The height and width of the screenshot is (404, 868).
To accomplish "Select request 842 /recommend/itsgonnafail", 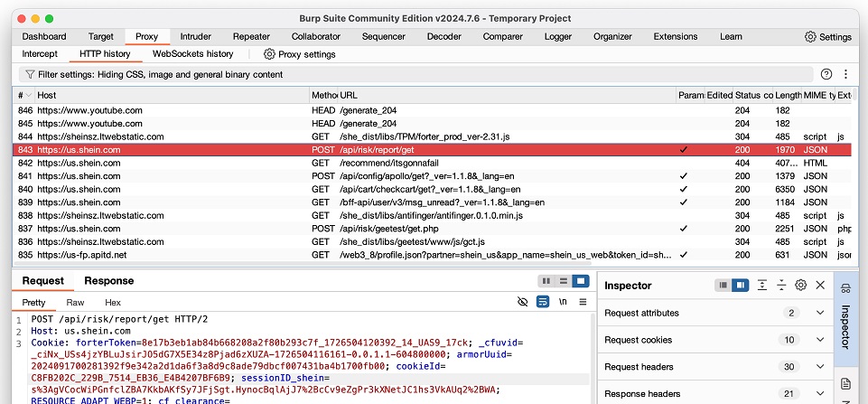I will (432, 163).
